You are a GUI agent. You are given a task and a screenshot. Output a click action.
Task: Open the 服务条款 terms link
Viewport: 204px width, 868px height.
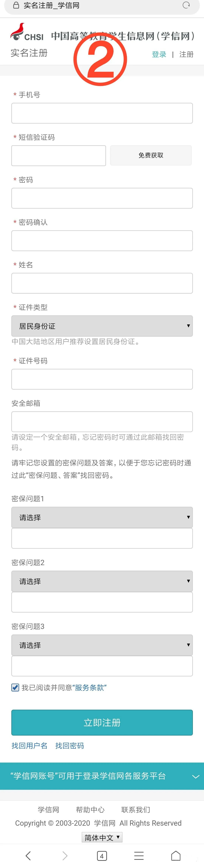click(x=90, y=688)
